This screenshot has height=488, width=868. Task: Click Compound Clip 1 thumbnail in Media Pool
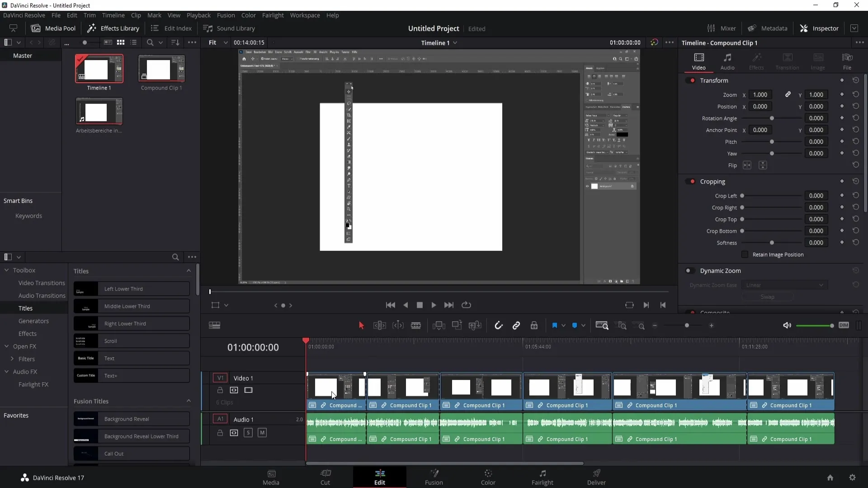(x=162, y=68)
